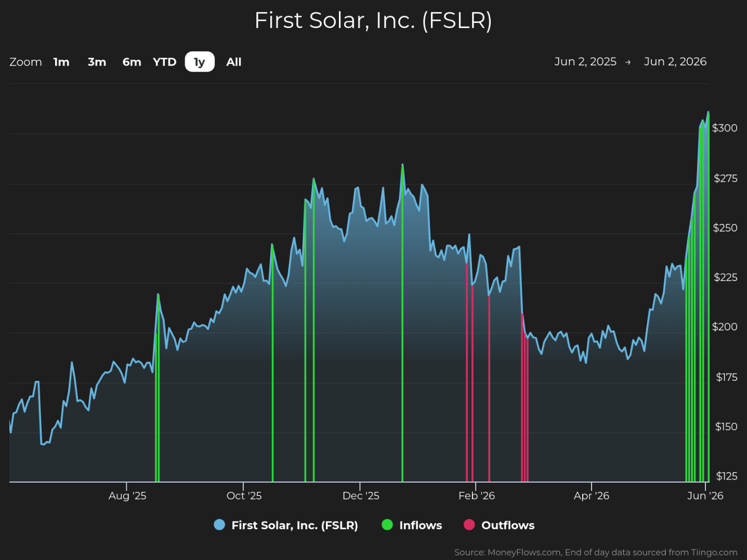The image size is (747, 560).
Task: Click the MoneyFlows.com source credit text
Action: (x=596, y=552)
